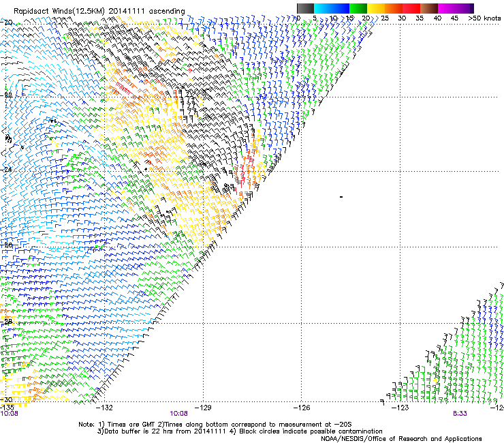Click the title "Rapidsact Winds(12.5KM) 20141111 ascending"
504x443 pixels.
click(99, 12)
